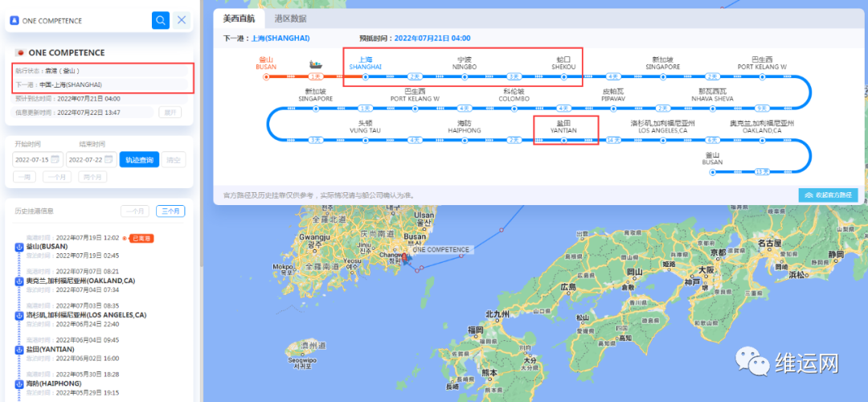
Task: Select the 一个月 quick range under date fields
Action: tap(57, 177)
